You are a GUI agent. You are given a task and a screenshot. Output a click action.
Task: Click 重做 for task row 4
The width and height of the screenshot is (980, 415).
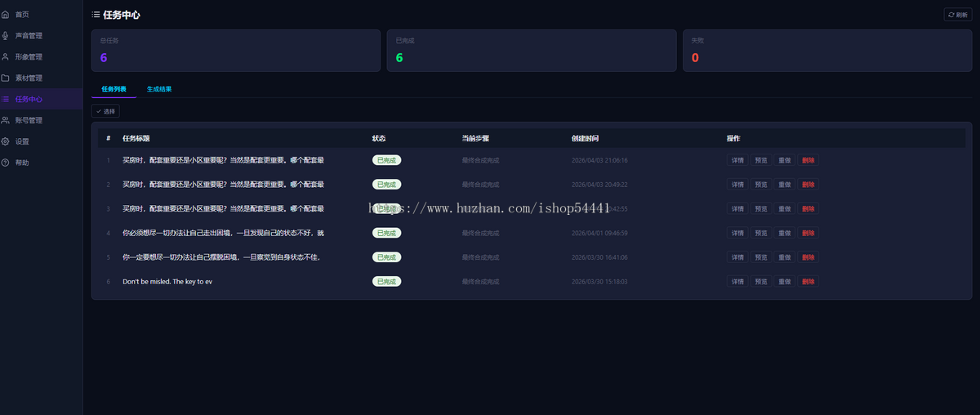[785, 233]
